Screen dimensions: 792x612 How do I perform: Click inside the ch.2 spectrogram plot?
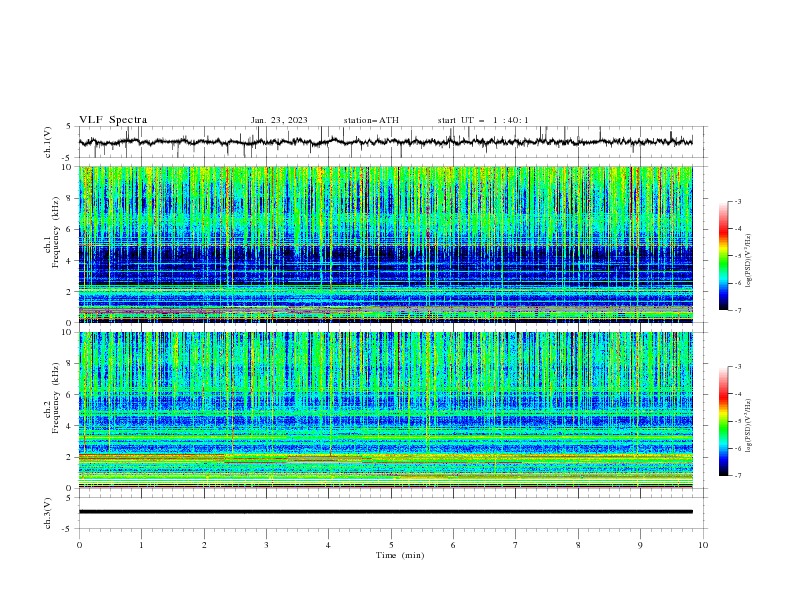coord(385,410)
